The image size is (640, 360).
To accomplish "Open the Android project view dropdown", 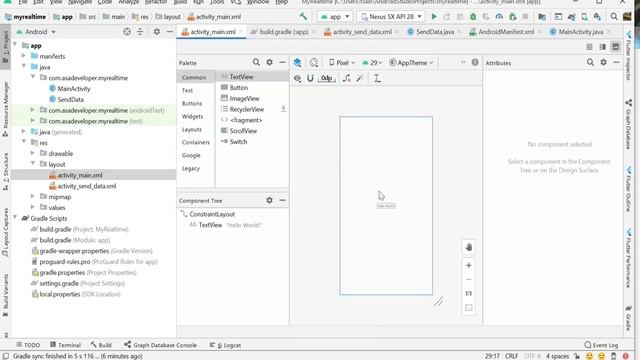I will click(x=36, y=31).
